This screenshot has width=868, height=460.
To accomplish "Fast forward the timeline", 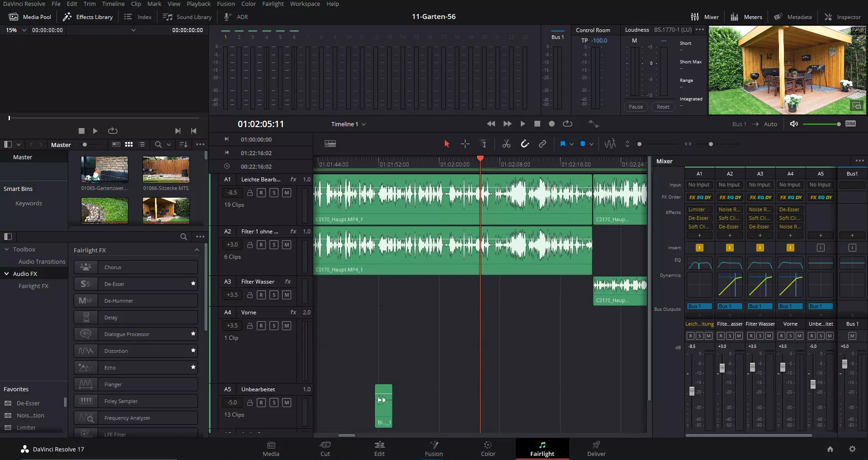I will (507, 124).
